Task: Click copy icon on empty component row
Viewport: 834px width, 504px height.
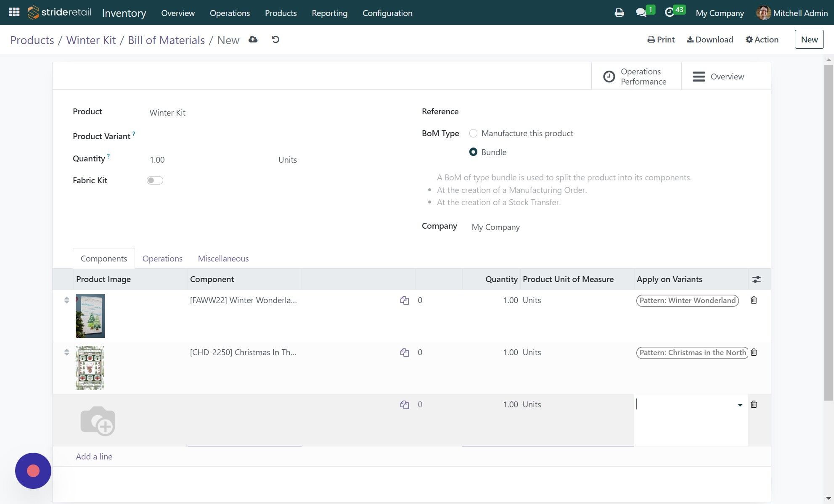Action: pos(405,404)
